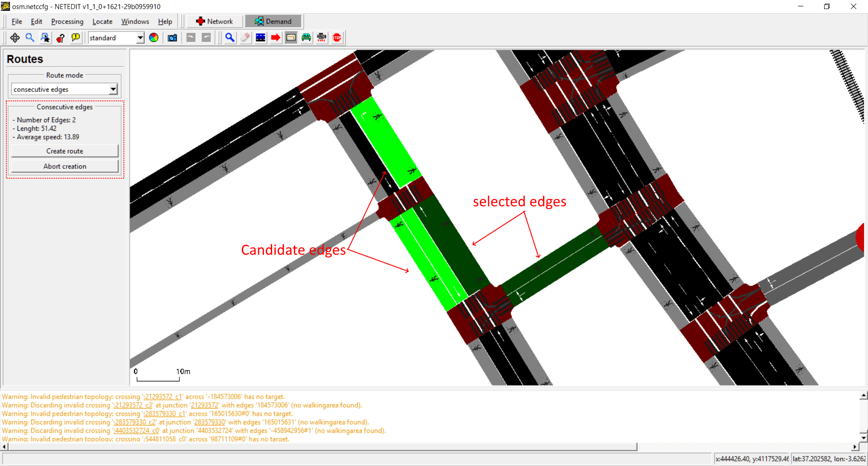868x466 pixels.
Task: Open the standard color scheme dropdown
Action: [140, 38]
